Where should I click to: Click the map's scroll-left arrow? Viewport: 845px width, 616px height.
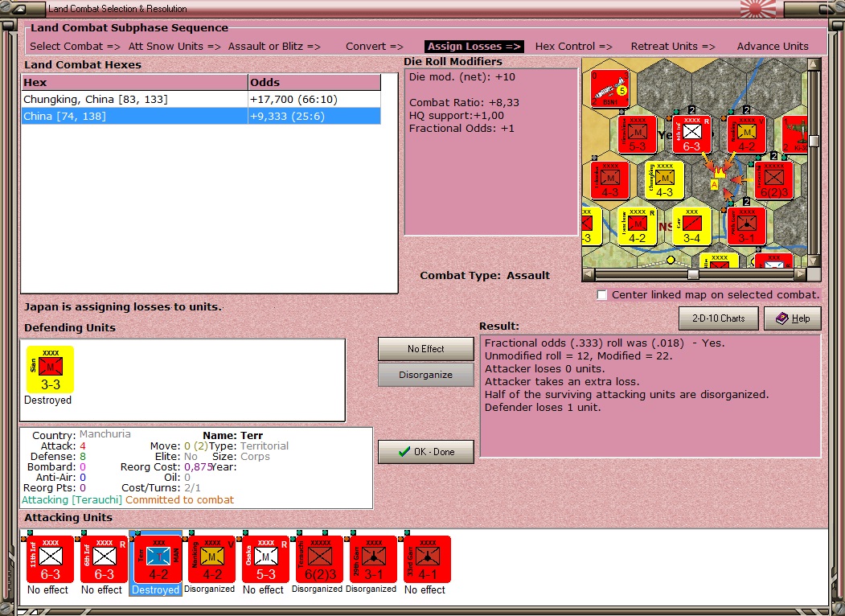[589, 275]
